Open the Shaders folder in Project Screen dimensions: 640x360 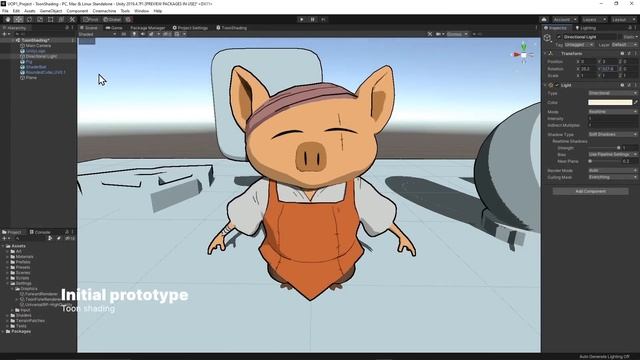click(23, 315)
